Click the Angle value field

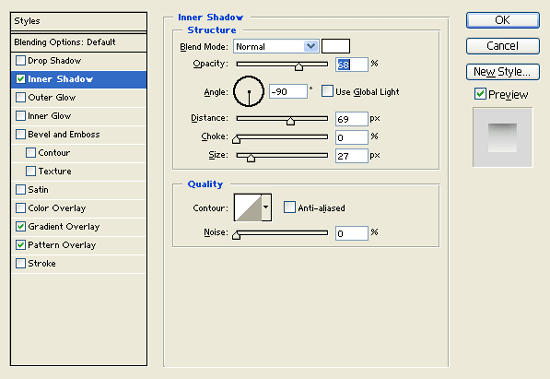[x=288, y=92]
